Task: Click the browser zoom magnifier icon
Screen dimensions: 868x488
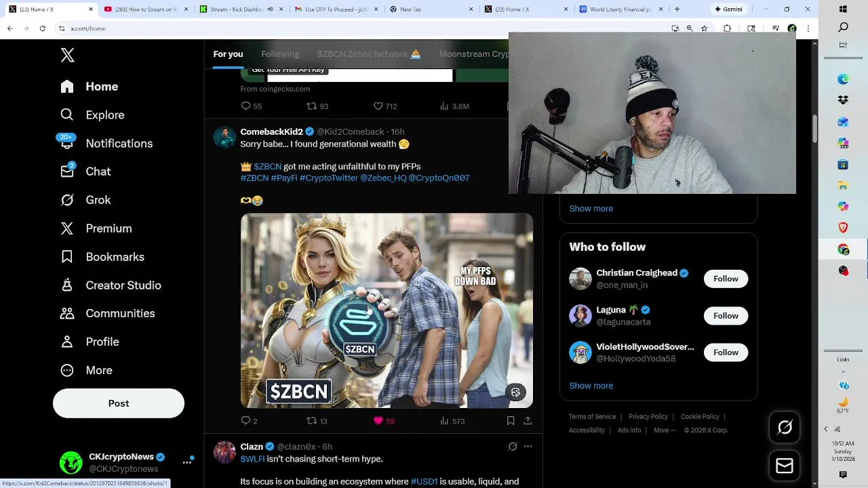Action: [690, 28]
